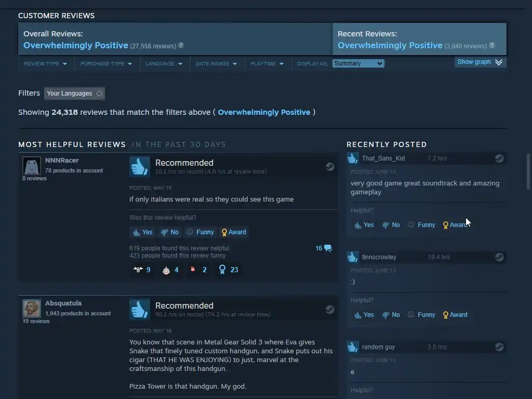Open Absquatula's profile avatar

tap(32, 309)
